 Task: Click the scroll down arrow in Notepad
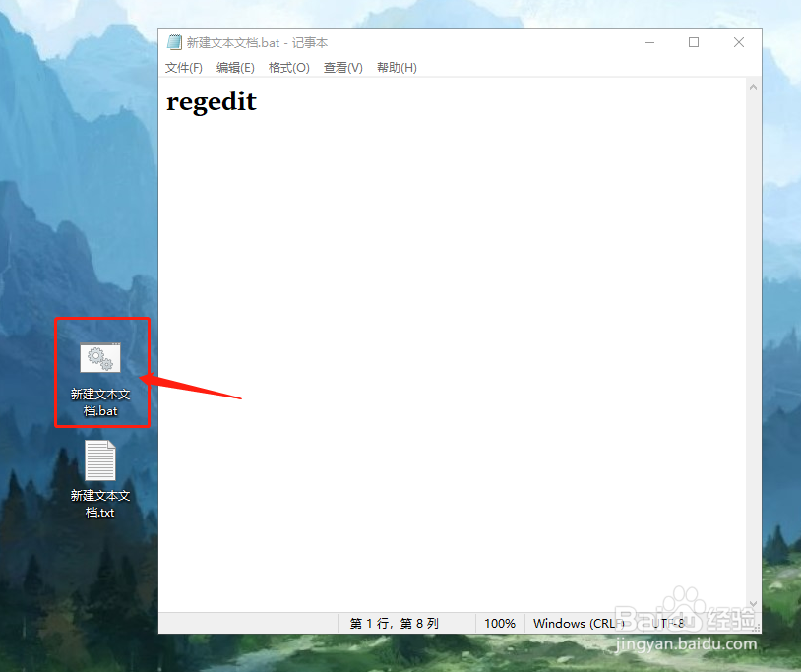coord(753,604)
